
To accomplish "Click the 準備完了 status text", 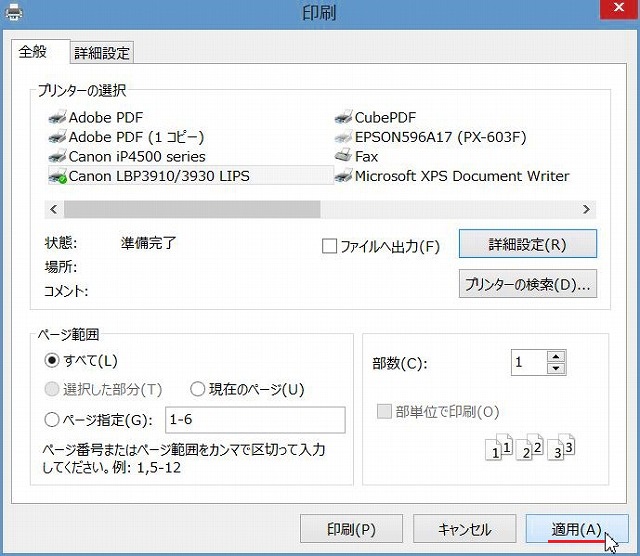I will point(149,243).
